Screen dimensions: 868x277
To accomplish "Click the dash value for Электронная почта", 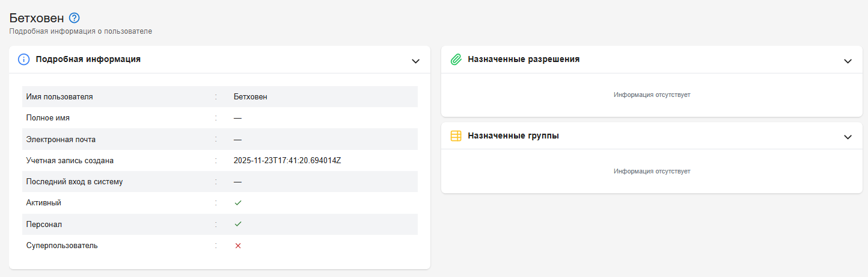I will [x=237, y=139].
